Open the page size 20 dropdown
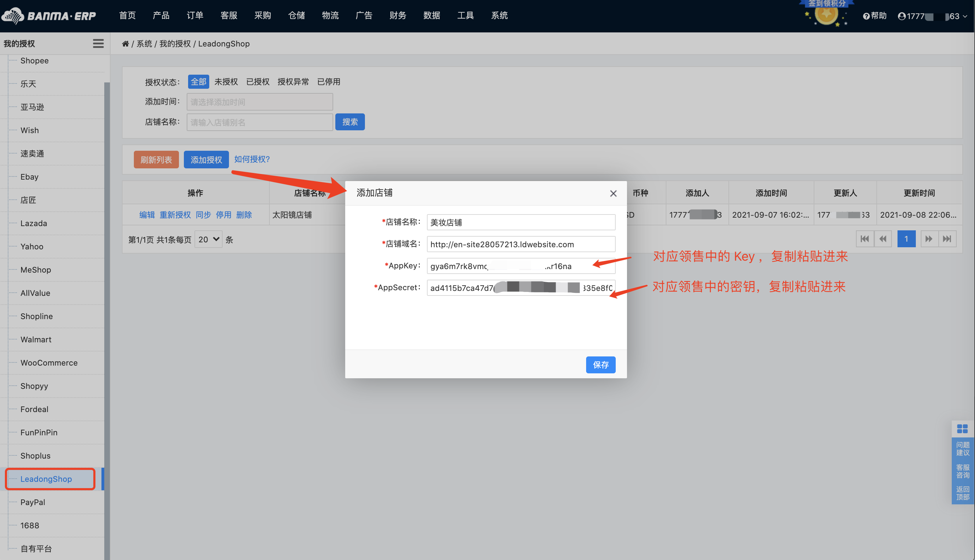The width and height of the screenshot is (975, 560). 208,239
